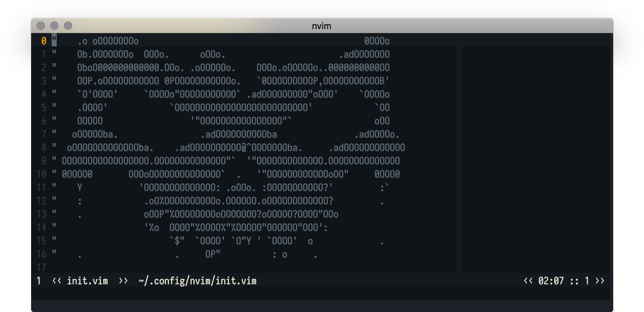
Task: Place cursor on the @ symbol on line 8
Action: click(244, 148)
